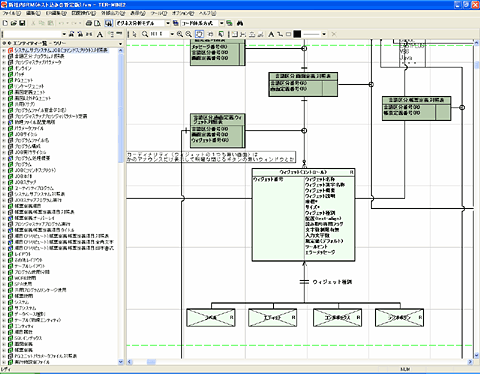Screen dimensions: 480x374
Task: Click the undo arrow in main toolbar
Action: 61,23
